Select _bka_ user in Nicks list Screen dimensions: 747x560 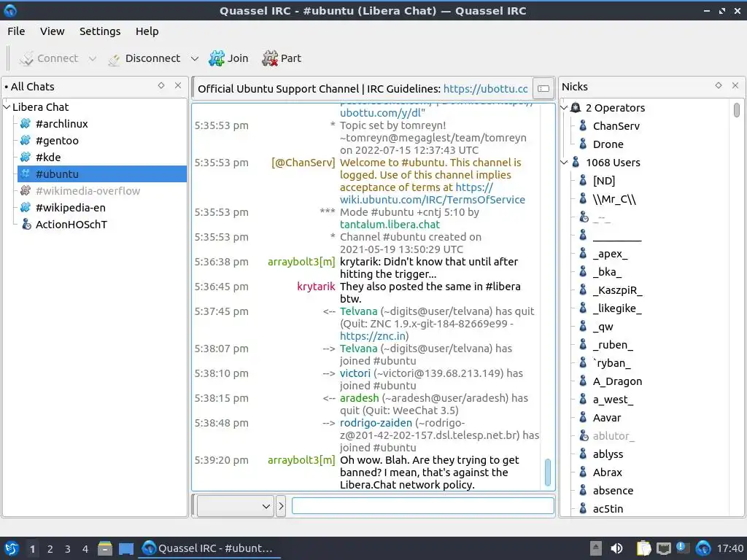(x=607, y=272)
